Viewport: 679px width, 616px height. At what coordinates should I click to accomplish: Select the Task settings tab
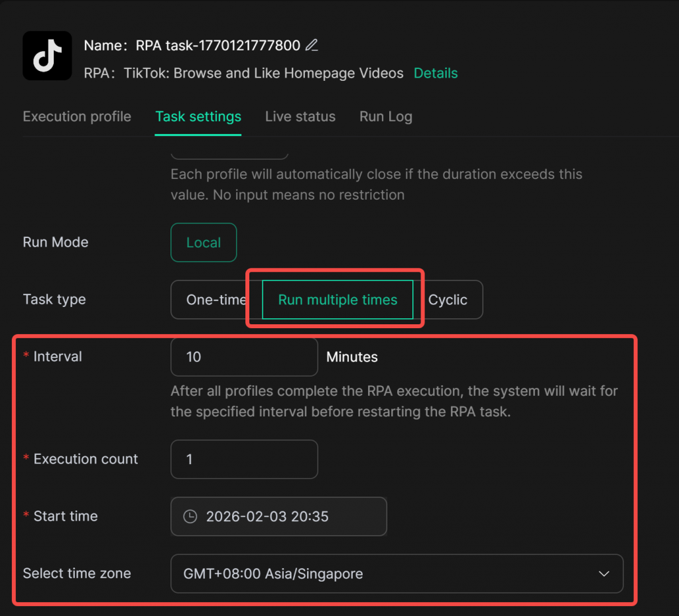[198, 117]
